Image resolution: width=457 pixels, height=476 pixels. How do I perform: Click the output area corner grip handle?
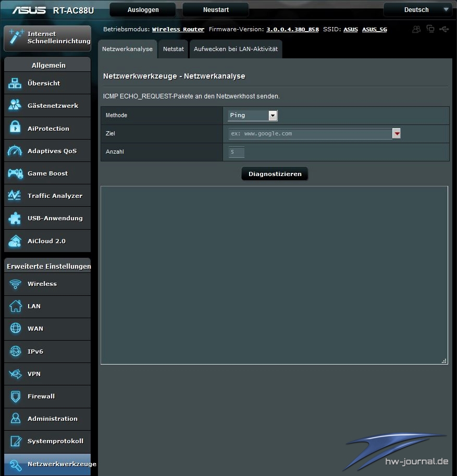(444, 360)
